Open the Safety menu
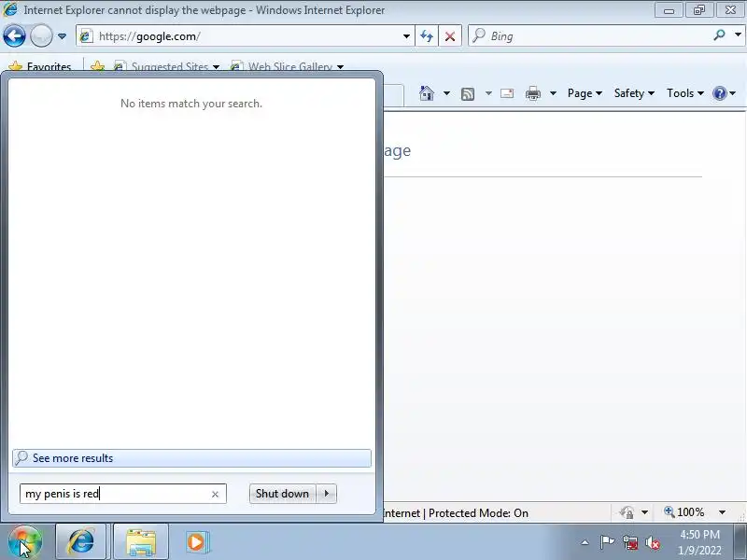Screen dimensions: 747x560 (x=634, y=93)
